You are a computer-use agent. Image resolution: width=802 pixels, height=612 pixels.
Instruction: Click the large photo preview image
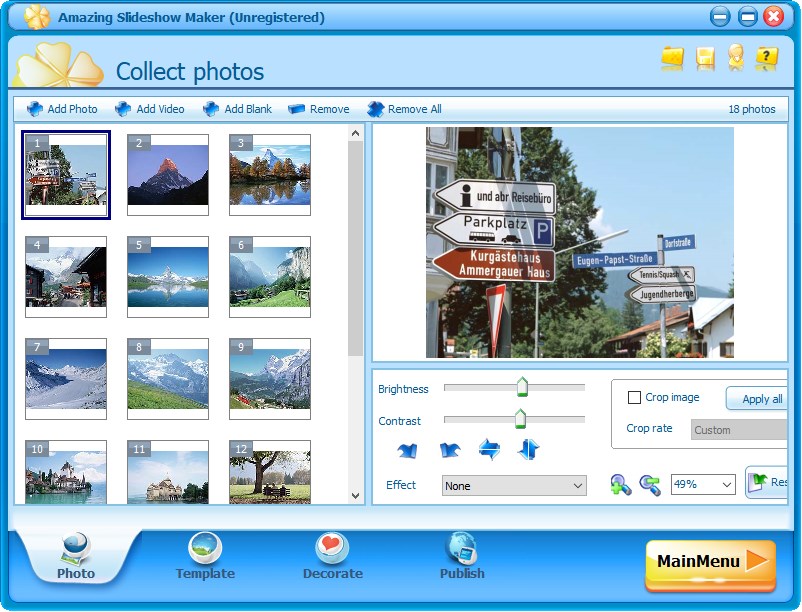pyautogui.click(x=580, y=242)
